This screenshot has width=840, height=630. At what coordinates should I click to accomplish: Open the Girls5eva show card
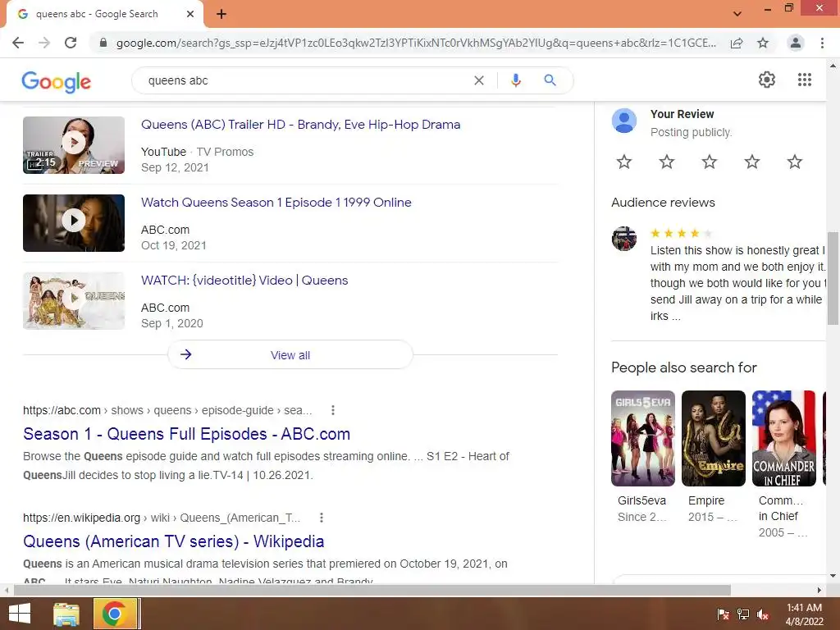coord(643,456)
